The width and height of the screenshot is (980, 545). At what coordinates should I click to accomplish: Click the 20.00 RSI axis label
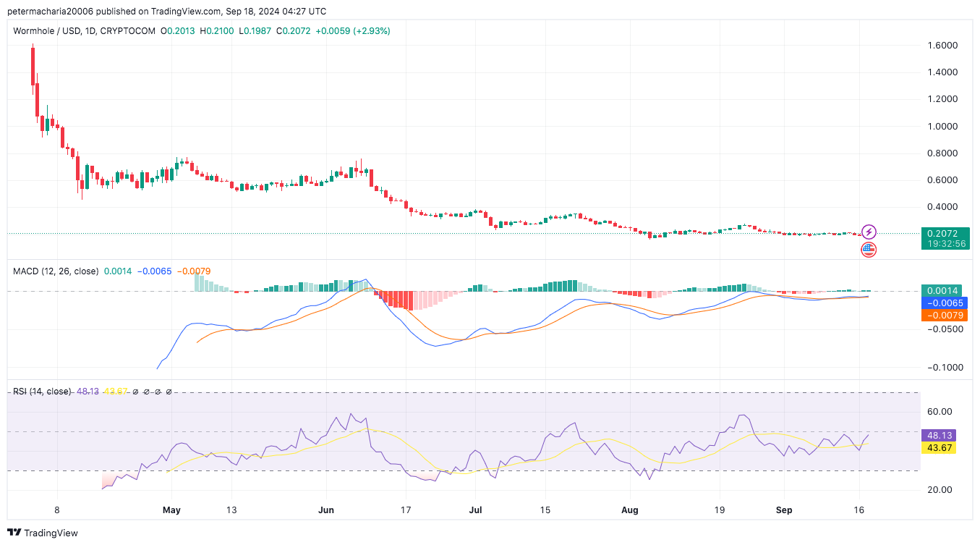[939, 490]
